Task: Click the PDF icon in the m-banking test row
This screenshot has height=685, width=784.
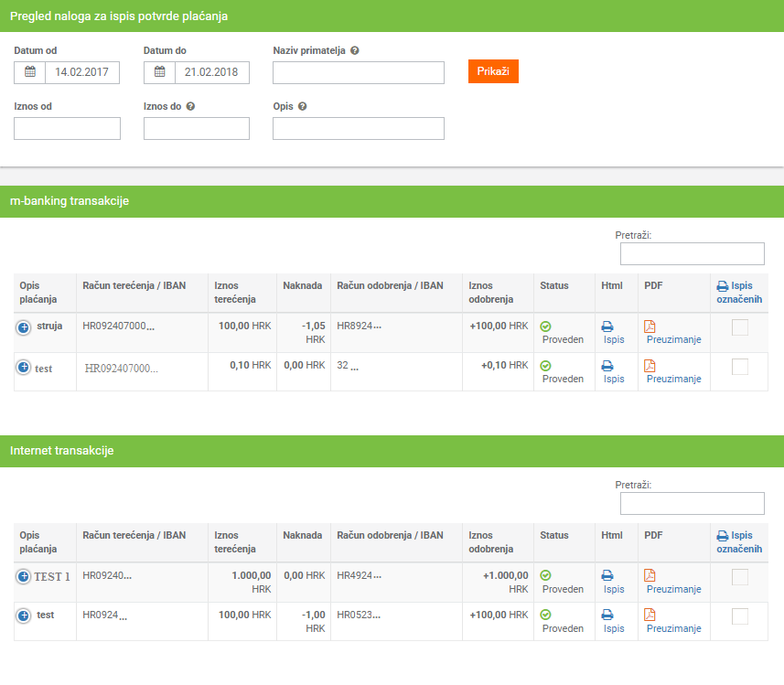Action: click(650, 366)
